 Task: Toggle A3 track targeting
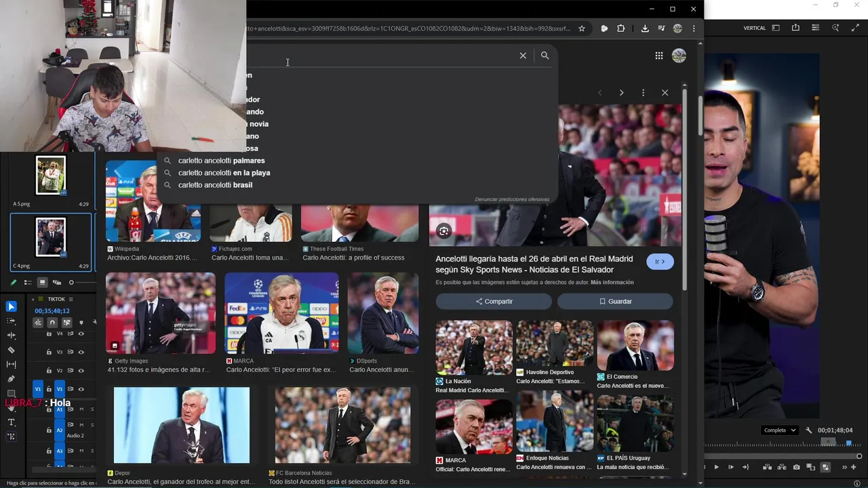(60, 451)
